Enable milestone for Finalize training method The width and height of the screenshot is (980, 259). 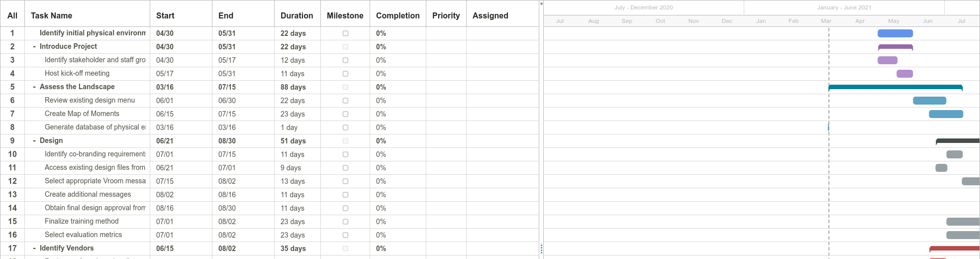[345, 222]
